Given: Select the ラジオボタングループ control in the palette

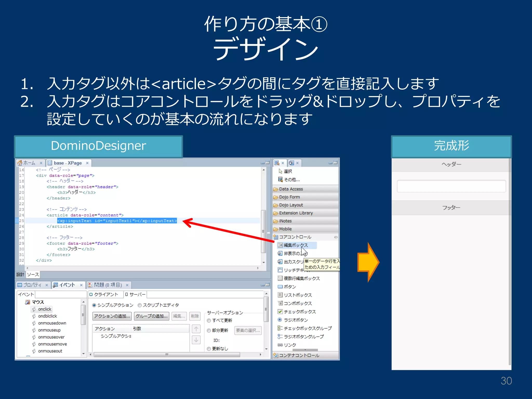Looking at the screenshot, I should click(301, 336).
